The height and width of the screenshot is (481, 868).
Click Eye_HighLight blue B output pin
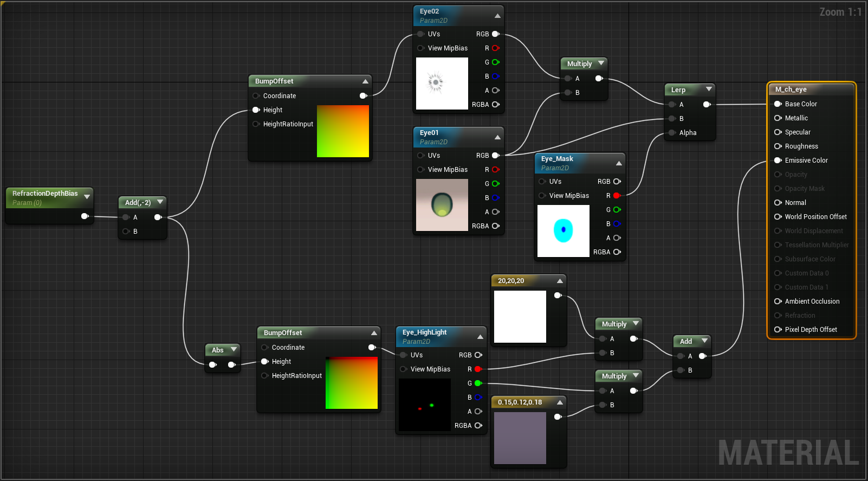(x=478, y=397)
